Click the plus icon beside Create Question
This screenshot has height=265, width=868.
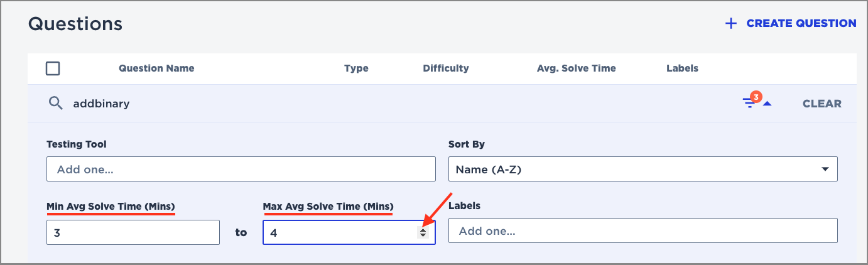click(730, 24)
